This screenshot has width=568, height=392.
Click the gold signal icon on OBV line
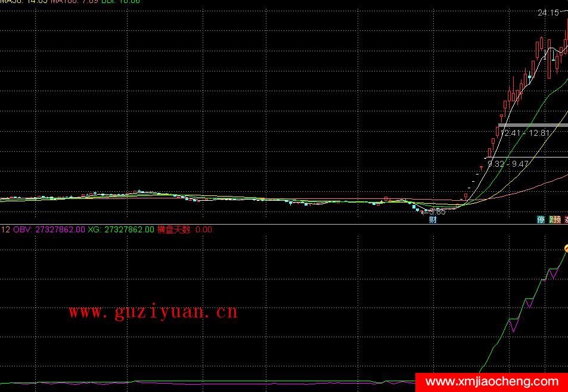tap(565, 248)
